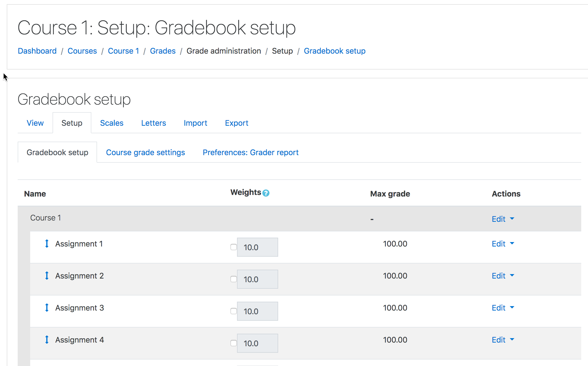Open the Course 1 breadcrumb link
This screenshot has height=366, width=588.
point(124,51)
